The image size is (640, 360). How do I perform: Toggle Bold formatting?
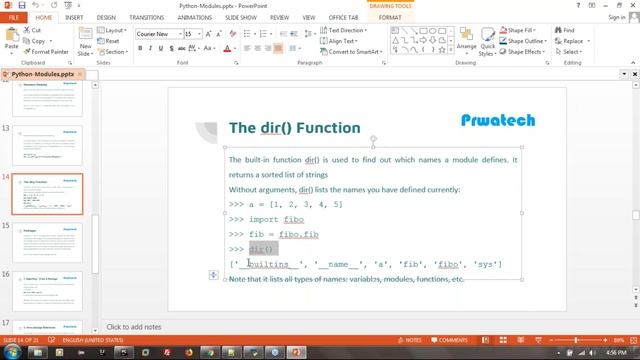(140, 49)
